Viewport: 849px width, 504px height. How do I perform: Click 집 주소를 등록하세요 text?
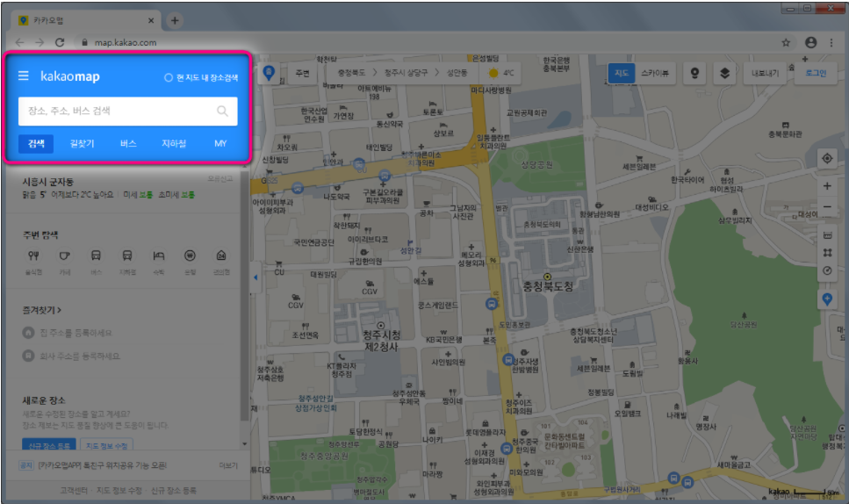[76, 333]
